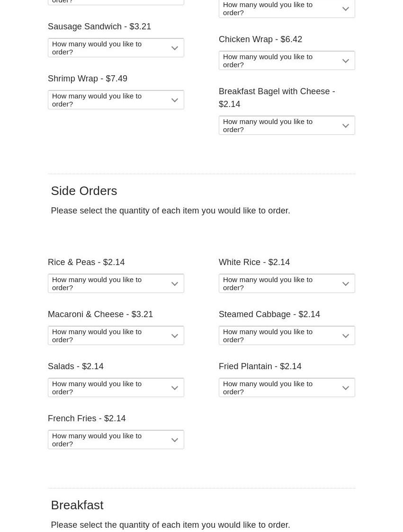Click chevron arrow on Salads select
Image resolution: width=403 pixels, height=532 pixels.
tap(175, 388)
